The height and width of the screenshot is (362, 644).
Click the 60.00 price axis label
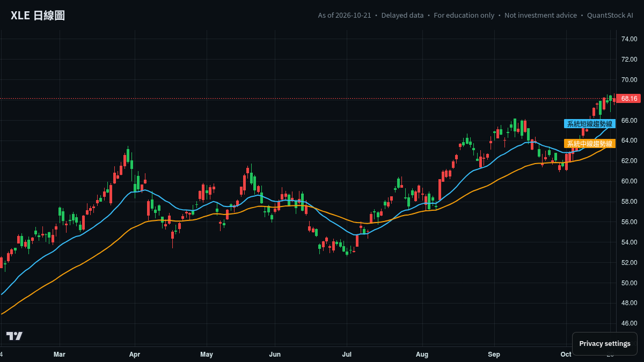pyautogui.click(x=630, y=181)
